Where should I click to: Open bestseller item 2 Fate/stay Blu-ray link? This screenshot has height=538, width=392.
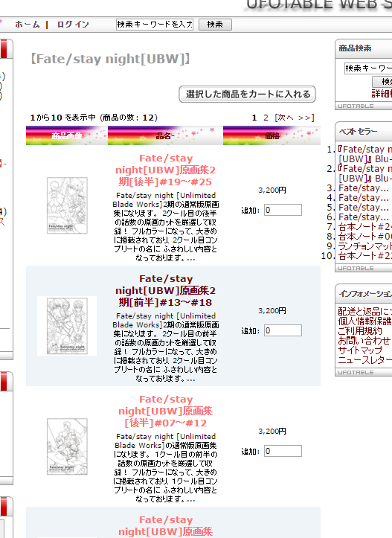[365, 173]
